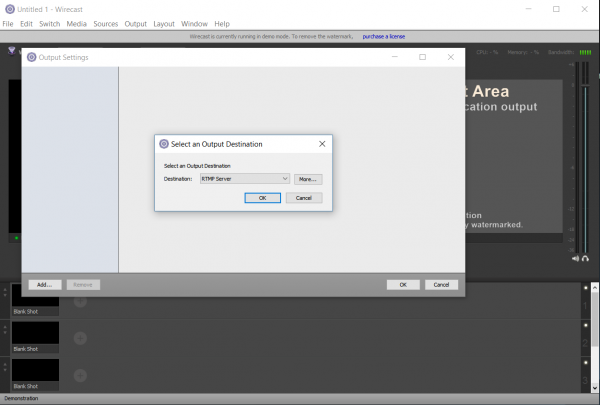
Task: Click the funnel icon at top-left of main window
Action: pyautogui.click(x=11, y=51)
